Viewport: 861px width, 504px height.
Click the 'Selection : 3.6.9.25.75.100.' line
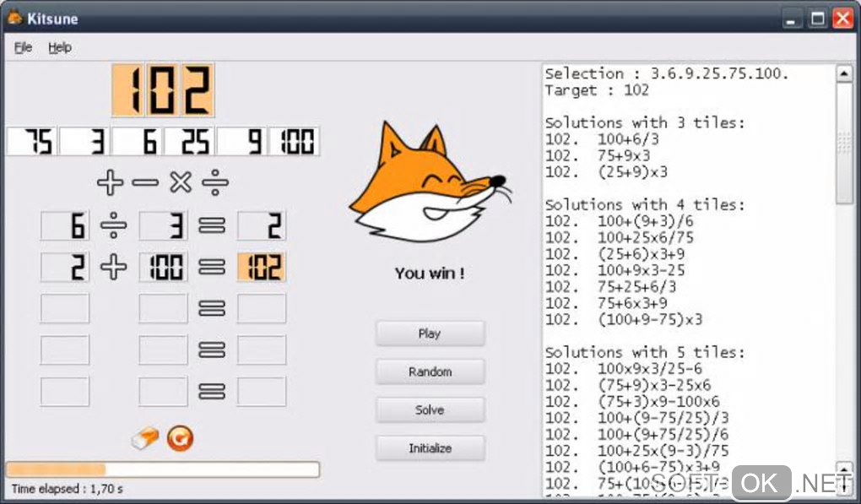[x=667, y=73]
